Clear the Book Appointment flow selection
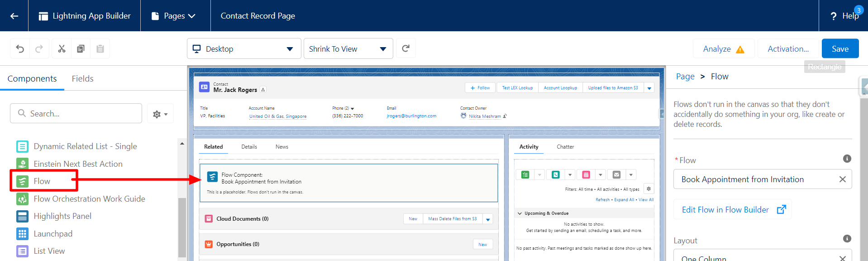The height and width of the screenshot is (261, 868). click(842, 179)
